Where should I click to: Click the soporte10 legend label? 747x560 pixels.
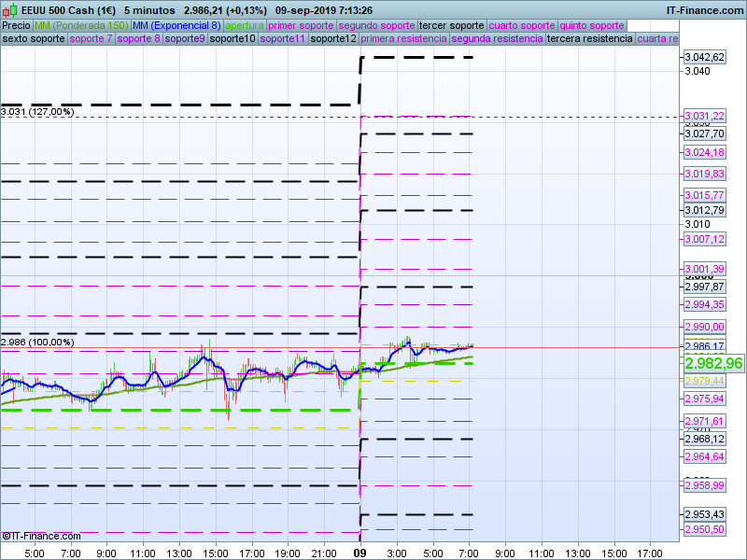click(x=233, y=39)
